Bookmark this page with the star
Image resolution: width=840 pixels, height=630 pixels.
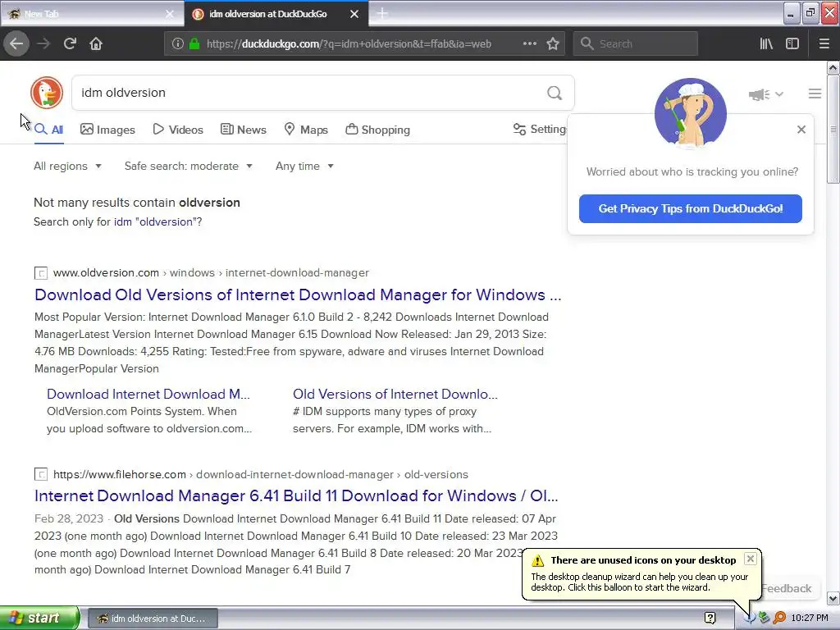pyautogui.click(x=553, y=44)
